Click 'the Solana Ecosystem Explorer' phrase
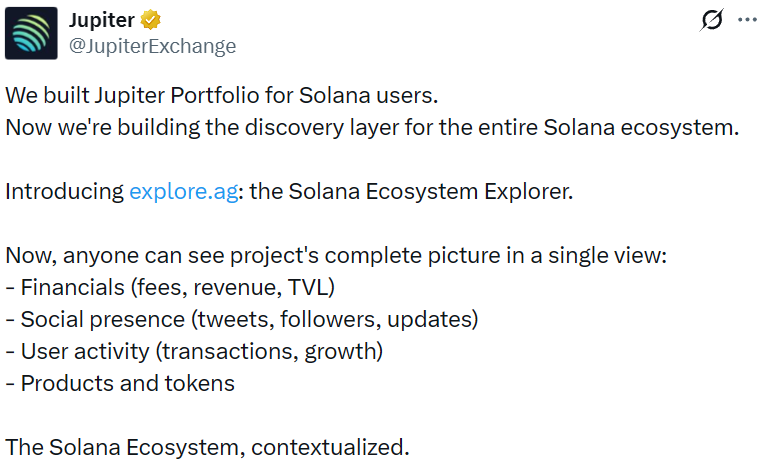This screenshot has height=466, width=764. pyautogui.click(x=410, y=191)
